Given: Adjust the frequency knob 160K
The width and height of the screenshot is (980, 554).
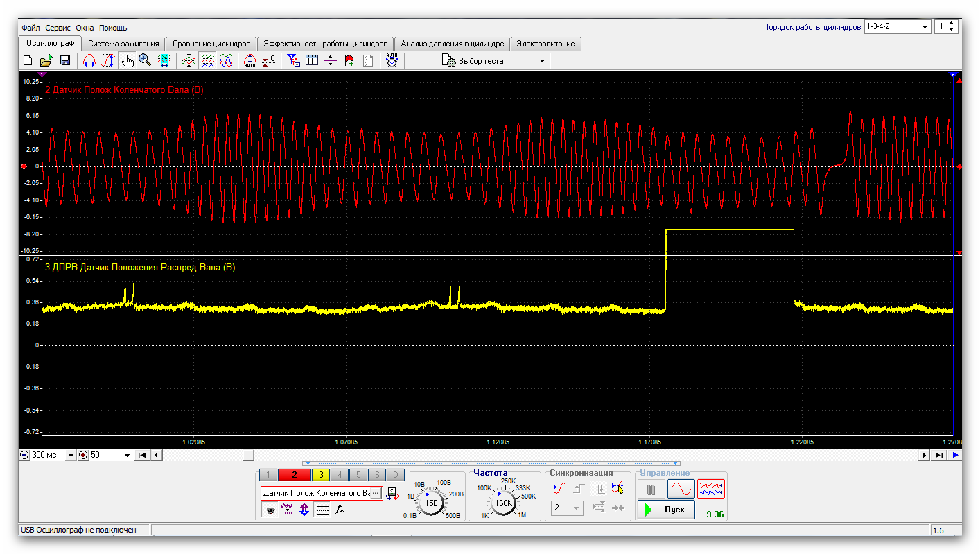Looking at the screenshot, I should pos(504,502).
